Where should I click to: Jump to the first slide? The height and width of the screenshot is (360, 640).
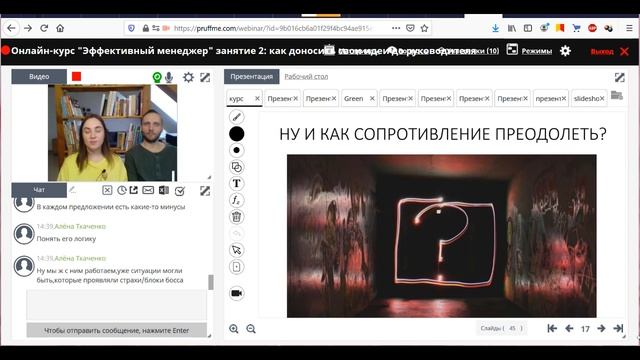[x=552, y=328]
